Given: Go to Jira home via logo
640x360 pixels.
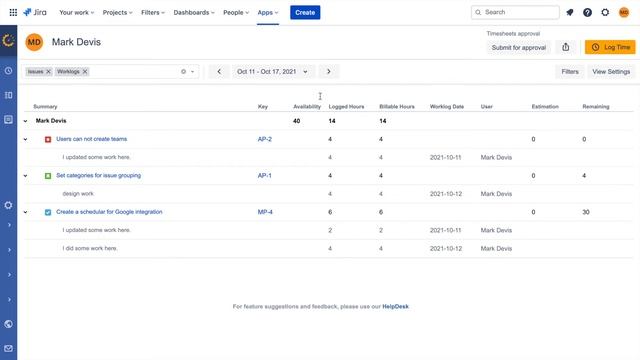Looking at the screenshot, I should (x=35, y=12).
